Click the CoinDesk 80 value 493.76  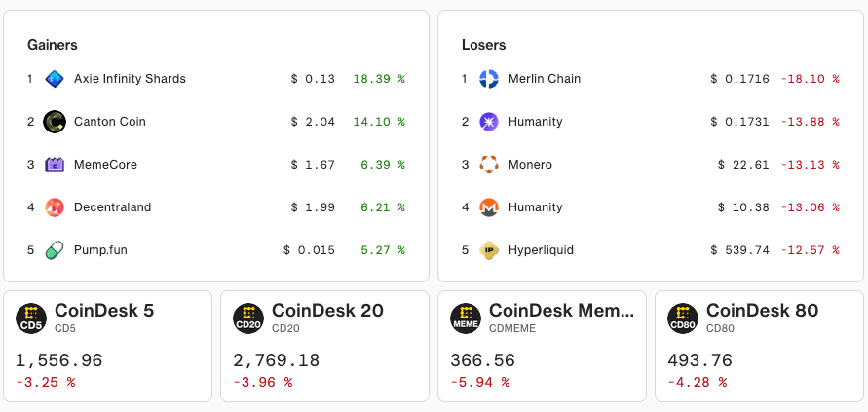pos(699,361)
